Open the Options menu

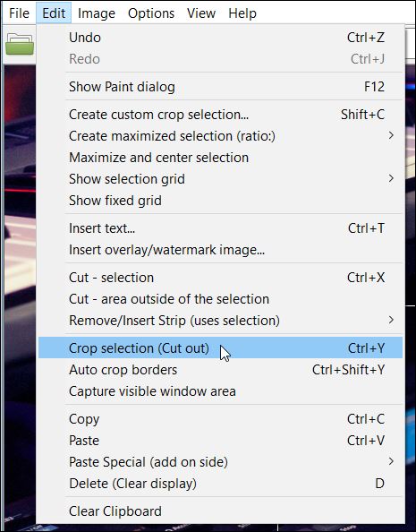[x=151, y=13]
